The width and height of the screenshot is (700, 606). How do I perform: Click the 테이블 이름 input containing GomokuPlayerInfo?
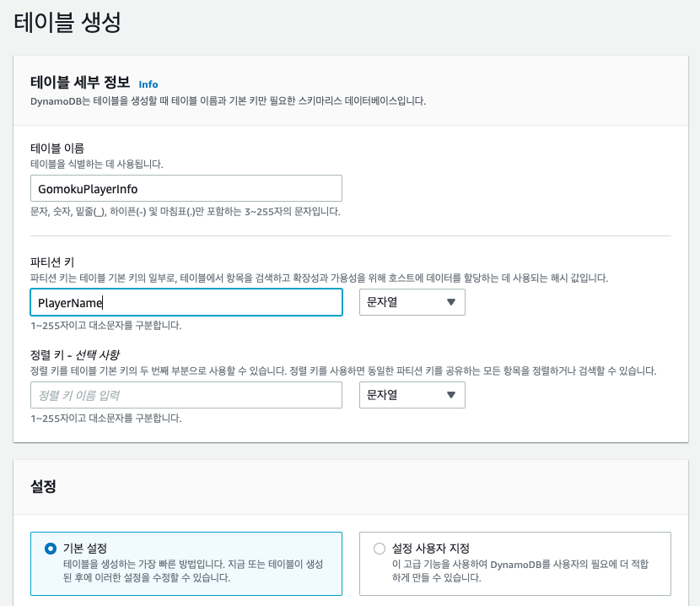pos(186,188)
